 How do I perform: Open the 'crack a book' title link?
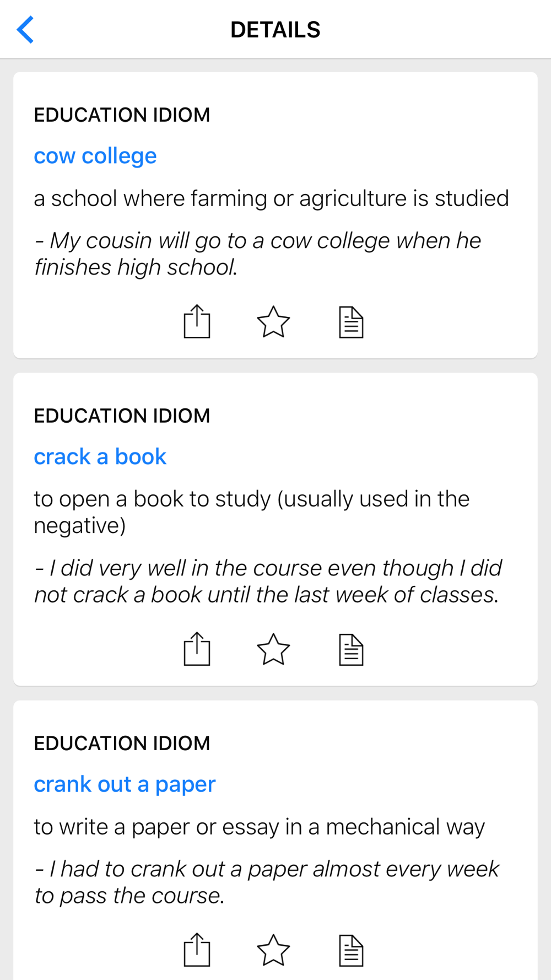[x=100, y=457]
